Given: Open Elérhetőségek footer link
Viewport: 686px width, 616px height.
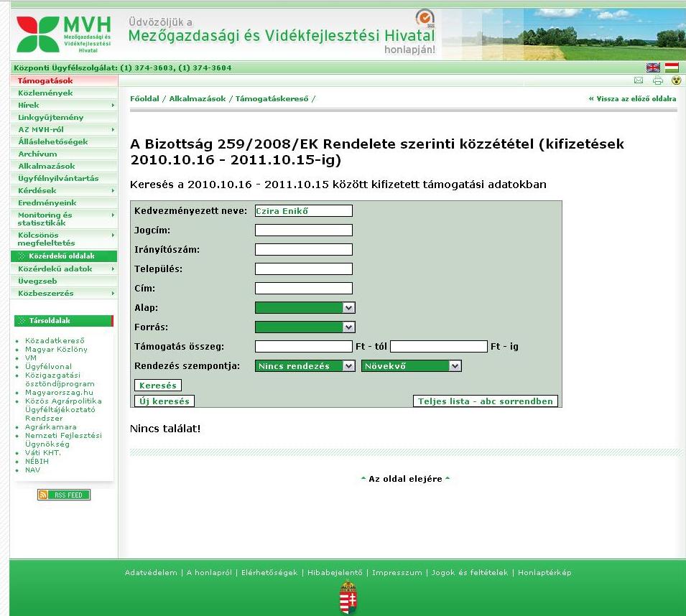Looking at the screenshot, I should click(x=269, y=572).
